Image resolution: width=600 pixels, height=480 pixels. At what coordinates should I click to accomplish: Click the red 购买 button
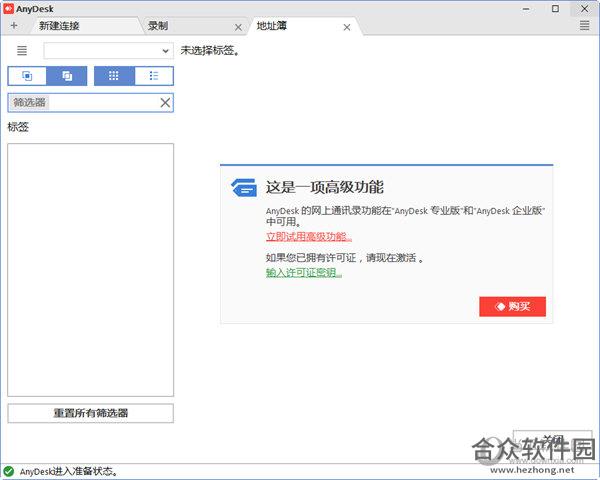pos(512,306)
